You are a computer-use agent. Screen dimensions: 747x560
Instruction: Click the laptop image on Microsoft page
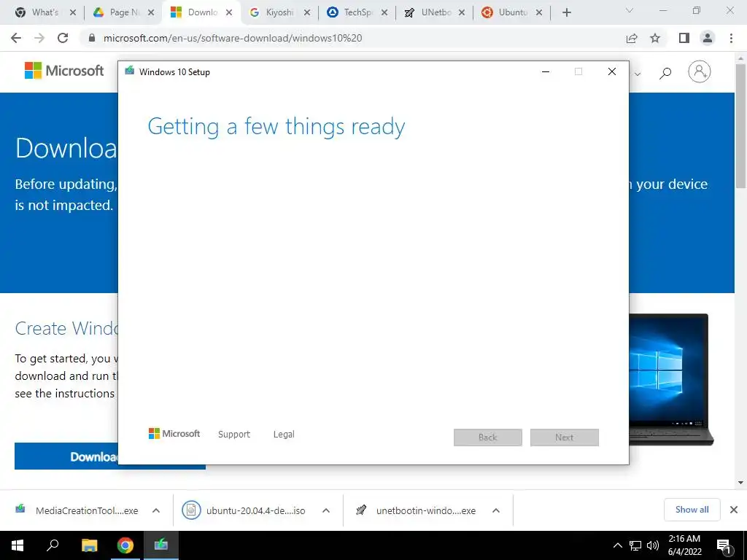pyautogui.click(x=671, y=379)
